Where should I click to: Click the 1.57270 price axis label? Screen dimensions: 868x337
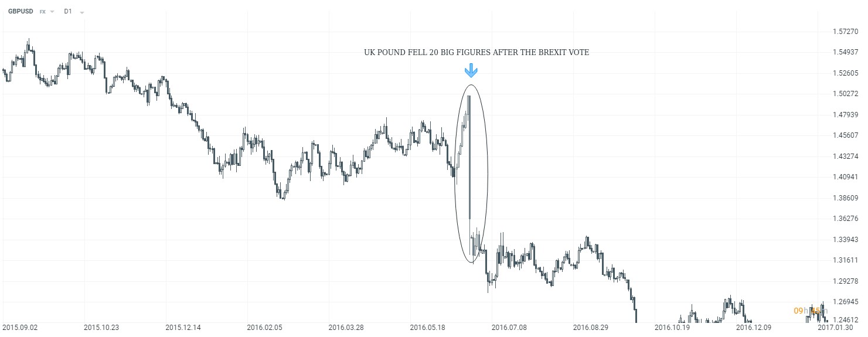tap(845, 32)
